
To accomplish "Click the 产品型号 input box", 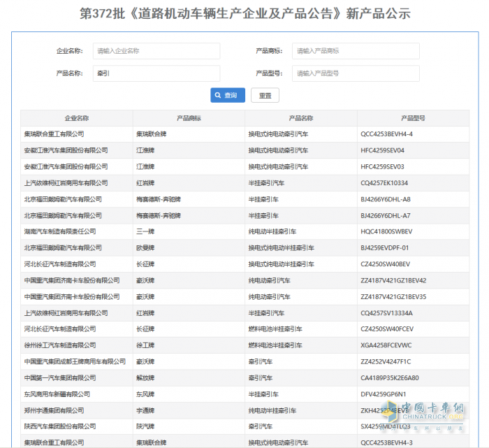I will [x=355, y=73].
